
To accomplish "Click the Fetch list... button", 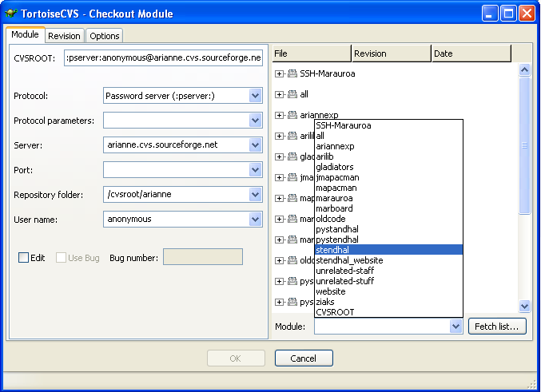I will pyautogui.click(x=497, y=326).
